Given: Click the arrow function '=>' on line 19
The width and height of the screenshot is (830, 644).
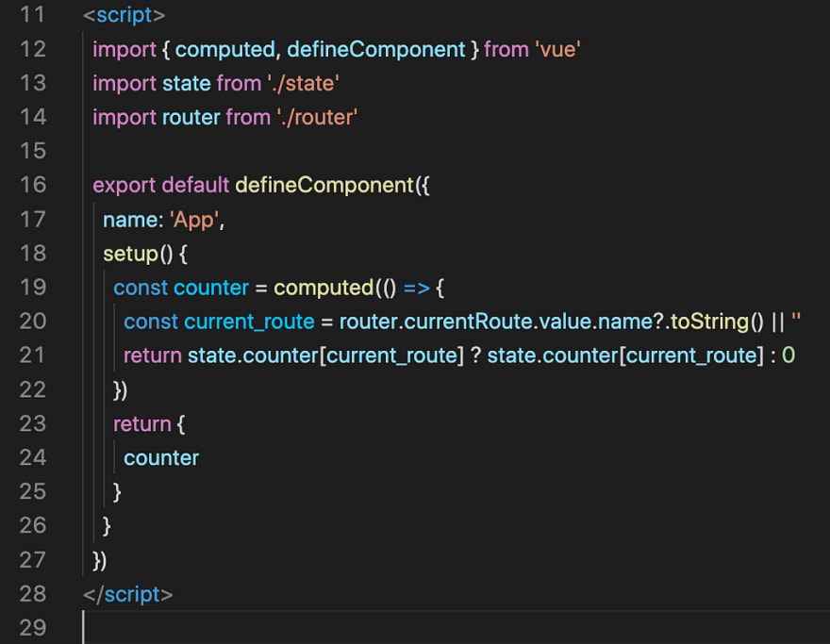Looking at the screenshot, I should click(x=417, y=288).
